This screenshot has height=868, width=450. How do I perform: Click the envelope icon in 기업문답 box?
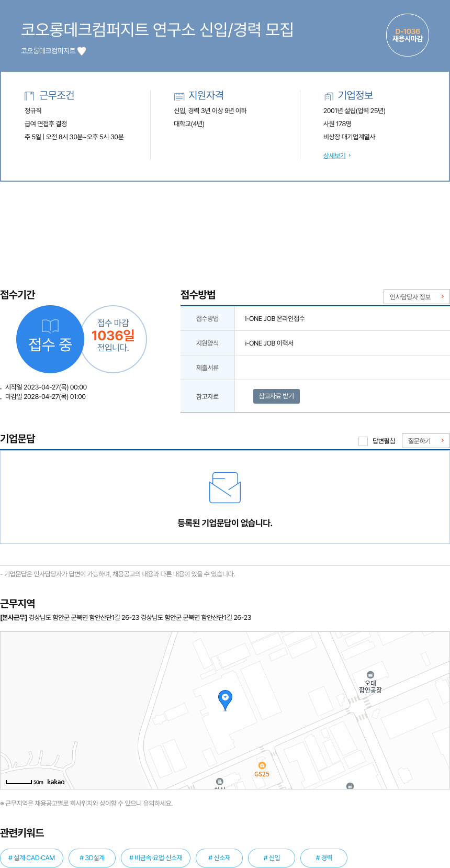point(225,487)
